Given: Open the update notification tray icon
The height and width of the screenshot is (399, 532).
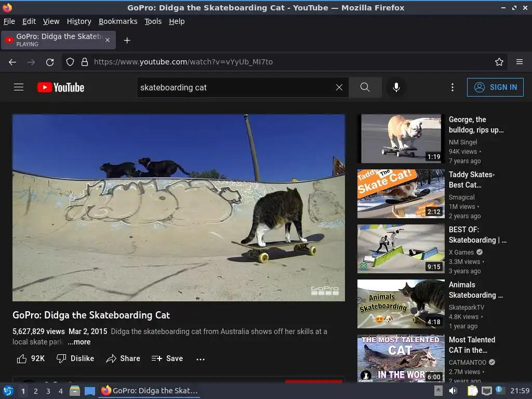Looking at the screenshot, I should (500, 390).
